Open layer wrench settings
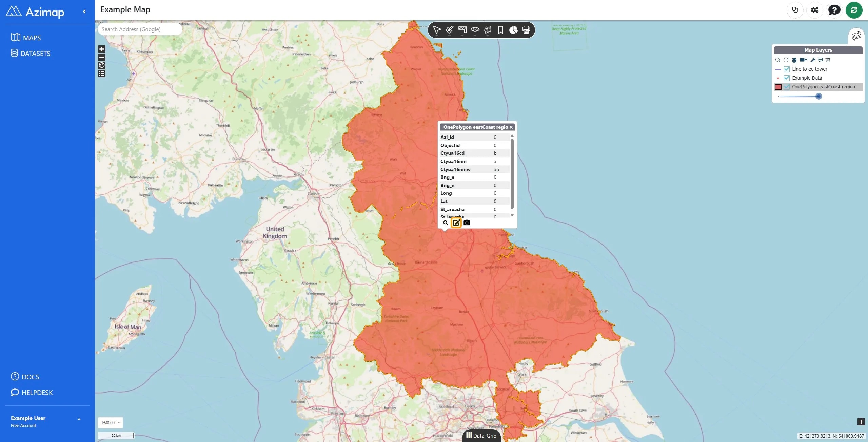The width and height of the screenshot is (868, 442). click(813, 60)
